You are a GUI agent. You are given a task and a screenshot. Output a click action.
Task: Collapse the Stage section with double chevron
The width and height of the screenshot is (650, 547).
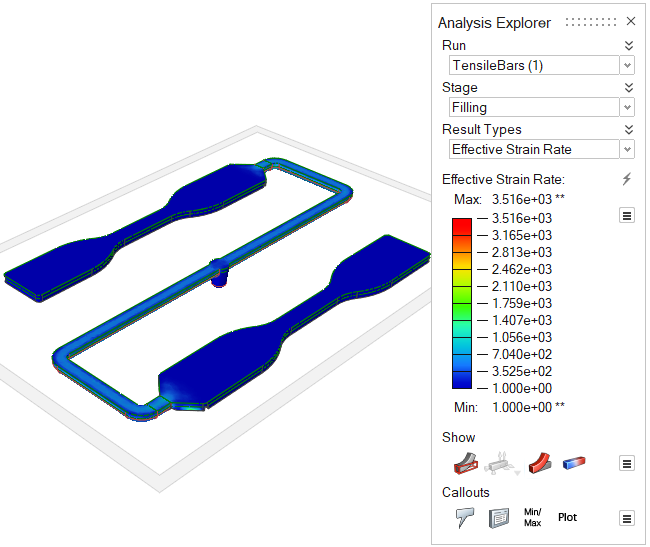(628, 87)
